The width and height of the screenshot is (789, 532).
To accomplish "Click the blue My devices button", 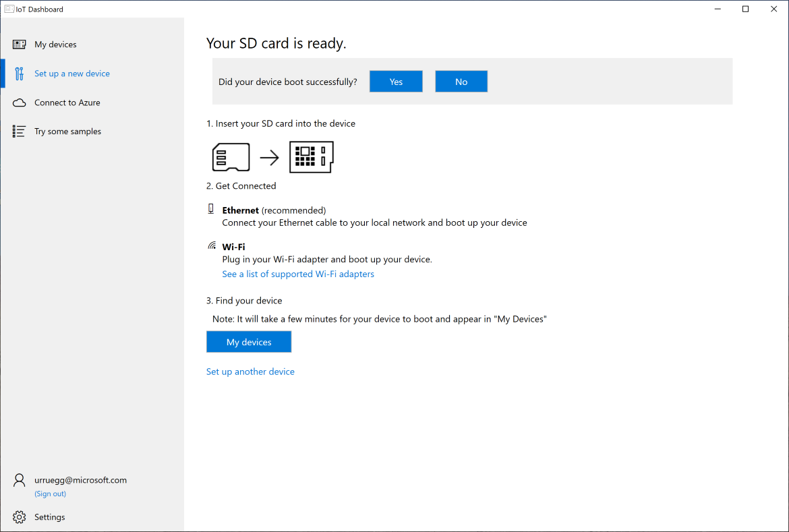I will coord(249,342).
